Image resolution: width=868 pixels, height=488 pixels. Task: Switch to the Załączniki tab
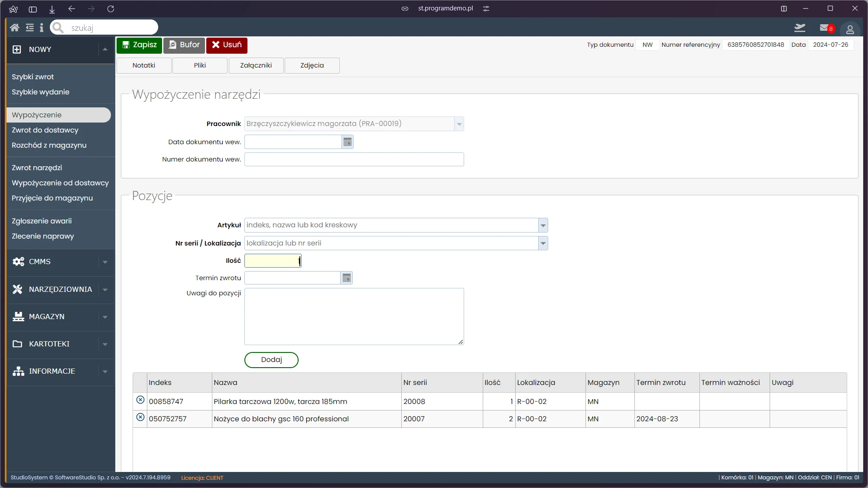pos(256,65)
